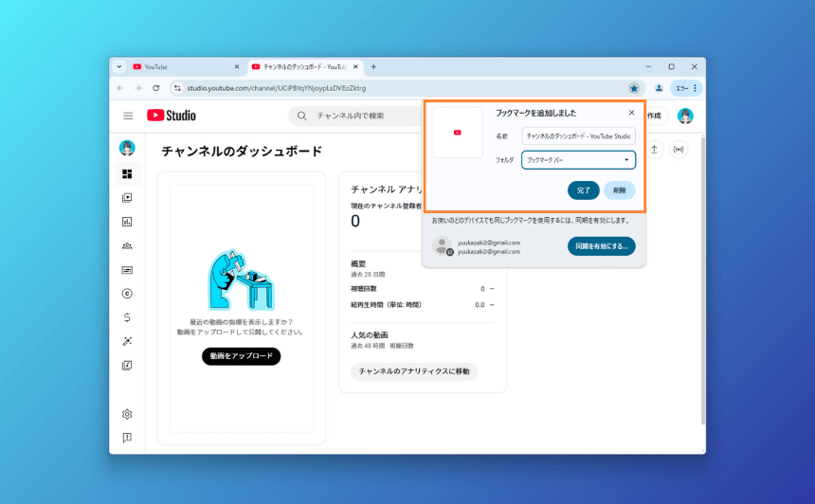Click the 完了 button
Viewport: 815px width, 504px height.
[583, 190]
